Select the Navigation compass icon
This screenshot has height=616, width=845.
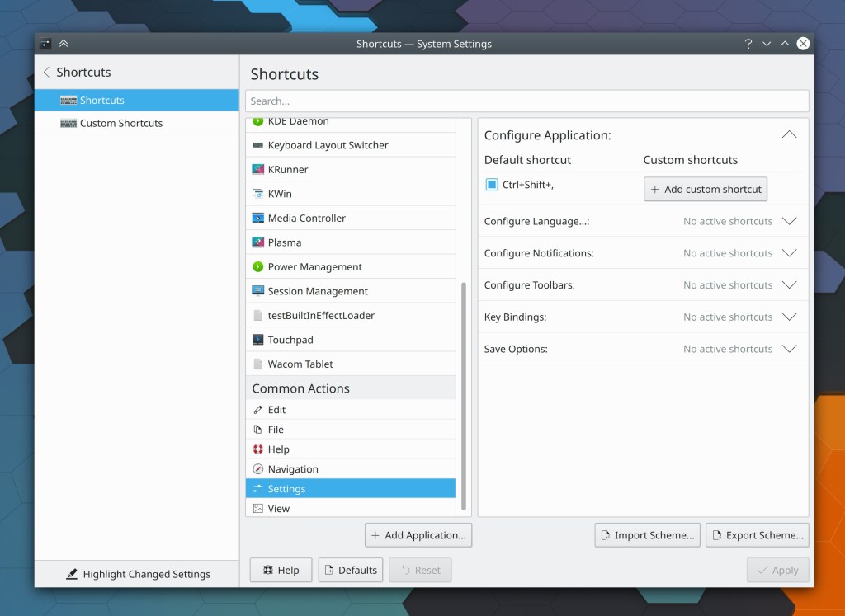(258, 469)
